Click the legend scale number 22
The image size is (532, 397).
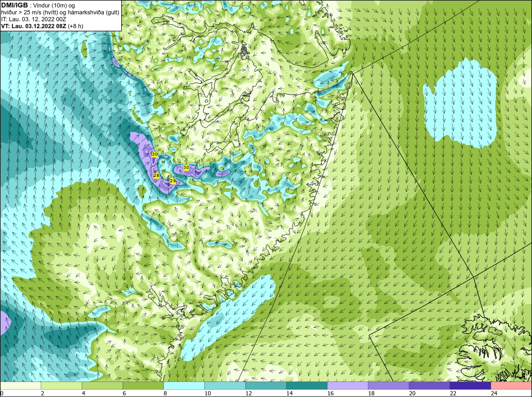tap(453, 393)
